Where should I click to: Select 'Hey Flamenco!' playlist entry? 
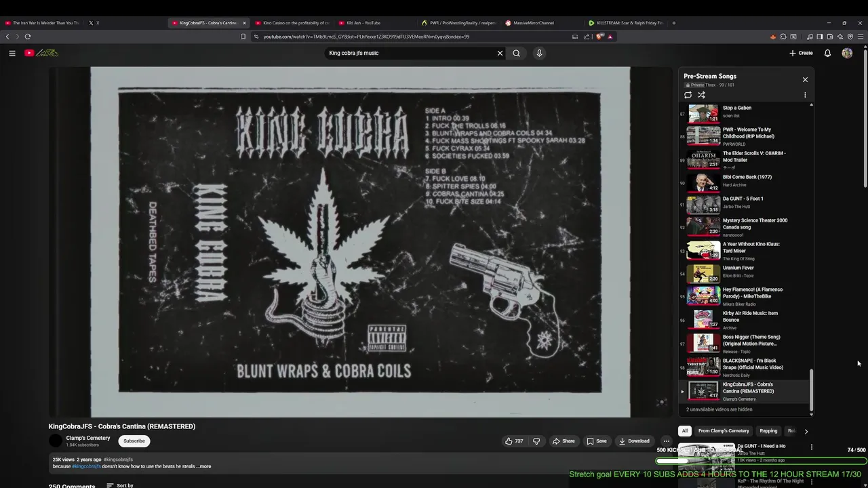(x=744, y=296)
